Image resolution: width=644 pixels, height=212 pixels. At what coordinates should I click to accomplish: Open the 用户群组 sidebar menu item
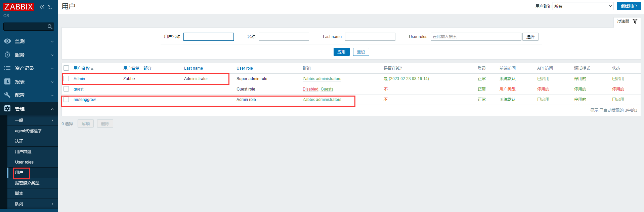(x=33, y=152)
